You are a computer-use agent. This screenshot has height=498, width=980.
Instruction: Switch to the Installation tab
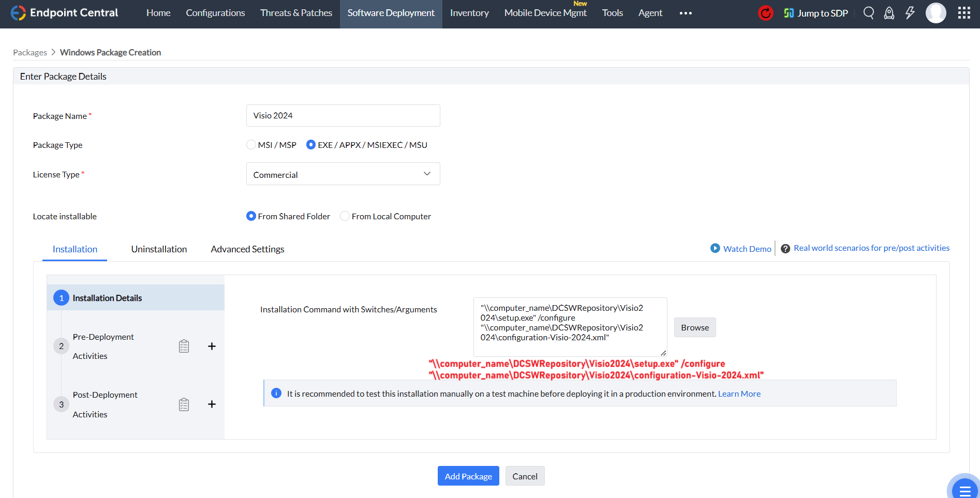point(75,249)
